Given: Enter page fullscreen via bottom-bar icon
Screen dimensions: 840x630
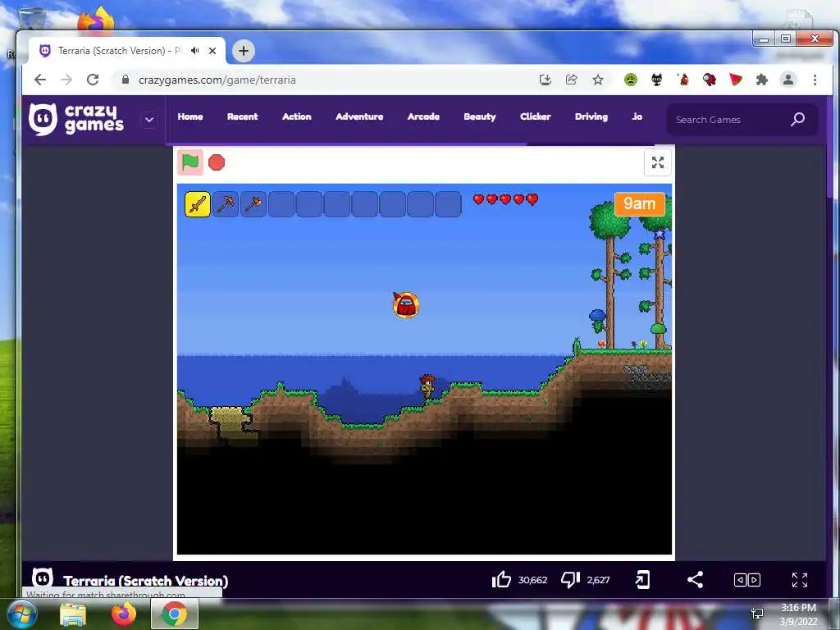Looking at the screenshot, I should click(799, 580).
